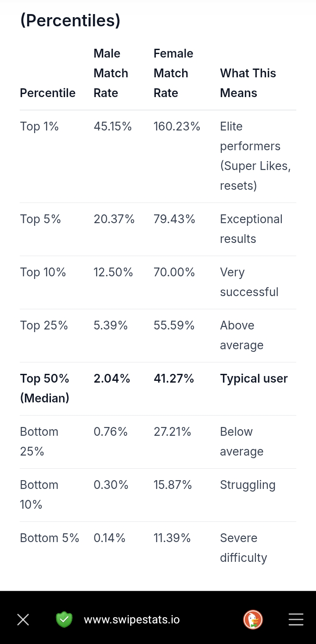Tap the Percentile column header
This screenshot has height=644, width=316.
point(48,93)
